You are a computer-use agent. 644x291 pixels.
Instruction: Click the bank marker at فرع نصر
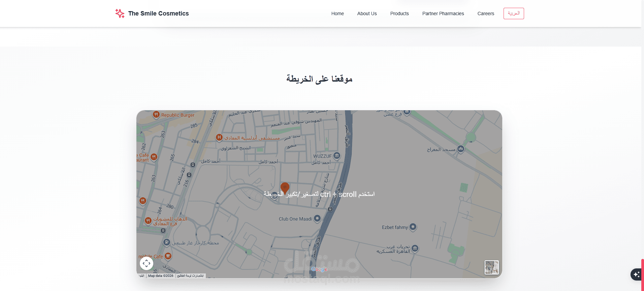[x=407, y=112]
